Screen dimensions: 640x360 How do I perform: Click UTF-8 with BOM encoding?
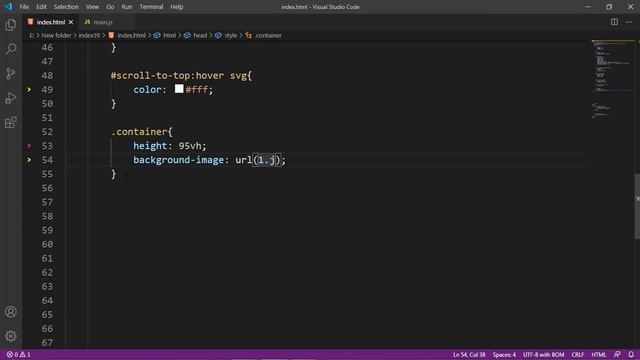[x=543, y=355]
